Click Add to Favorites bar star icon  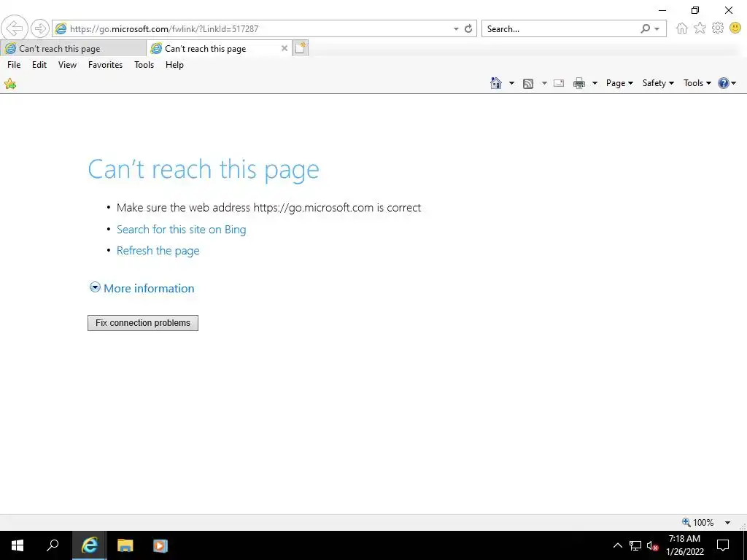[10, 84]
